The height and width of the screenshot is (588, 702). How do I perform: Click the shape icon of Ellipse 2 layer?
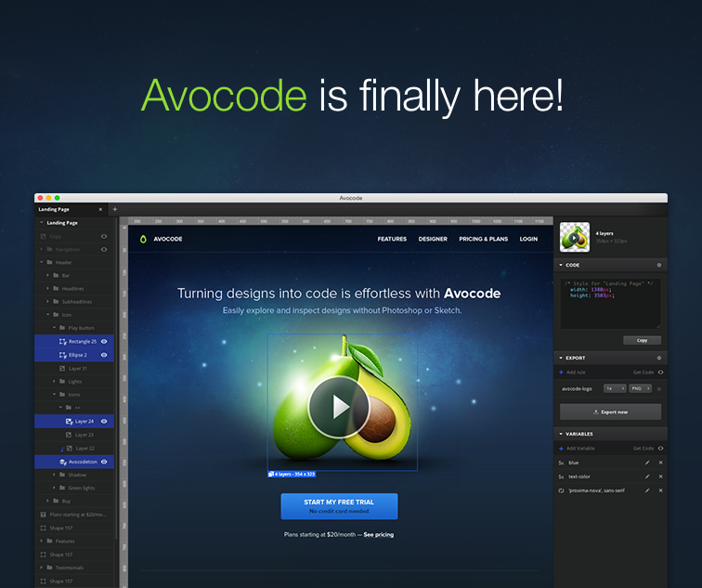coord(63,355)
